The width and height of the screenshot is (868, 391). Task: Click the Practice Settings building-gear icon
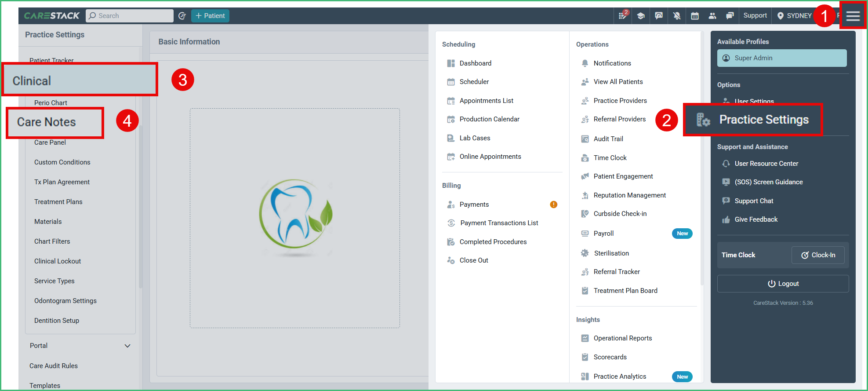tap(703, 120)
